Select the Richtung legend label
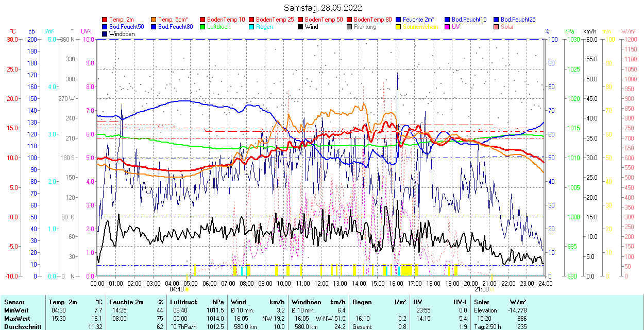The height and width of the screenshot is (330, 644). [x=365, y=27]
